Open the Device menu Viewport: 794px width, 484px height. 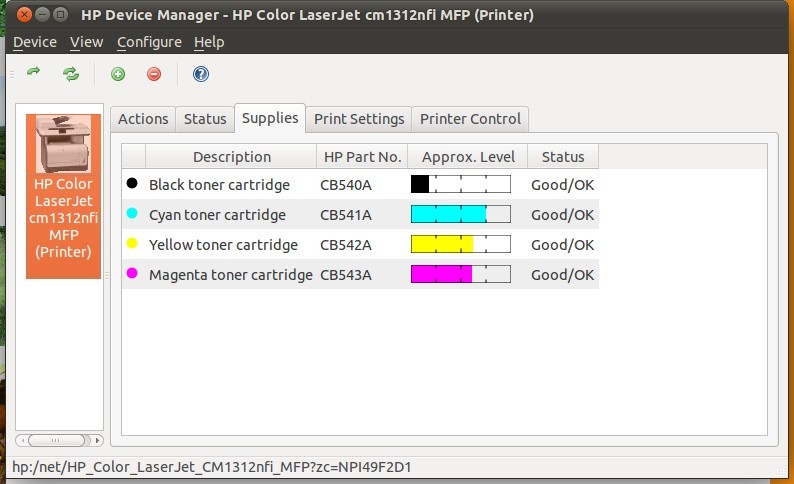[x=35, y=42]
